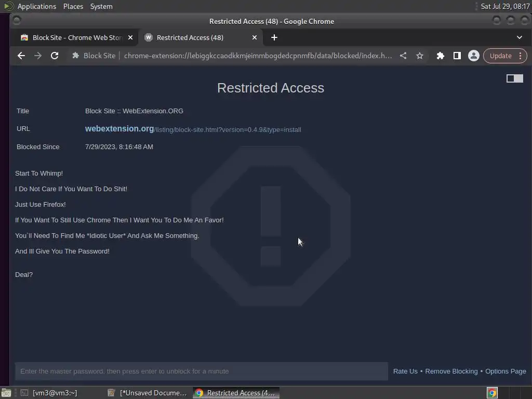Click the Chrome workspace icon in bottom-right panel
This screenshot has width=532, height=399.
492,393
